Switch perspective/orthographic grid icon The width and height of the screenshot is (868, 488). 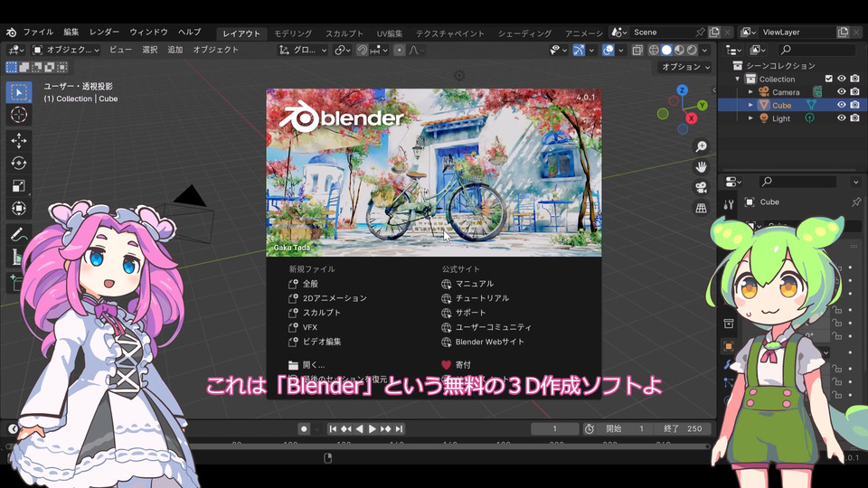point(701,208)
